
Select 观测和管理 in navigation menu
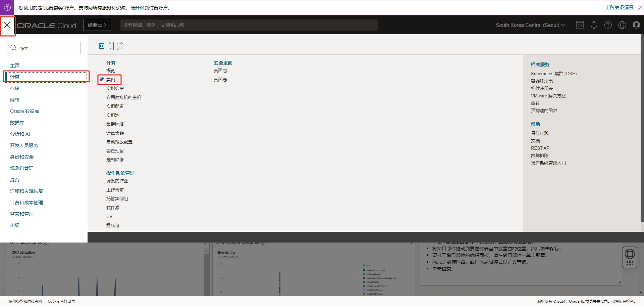(x=22, y=168)
